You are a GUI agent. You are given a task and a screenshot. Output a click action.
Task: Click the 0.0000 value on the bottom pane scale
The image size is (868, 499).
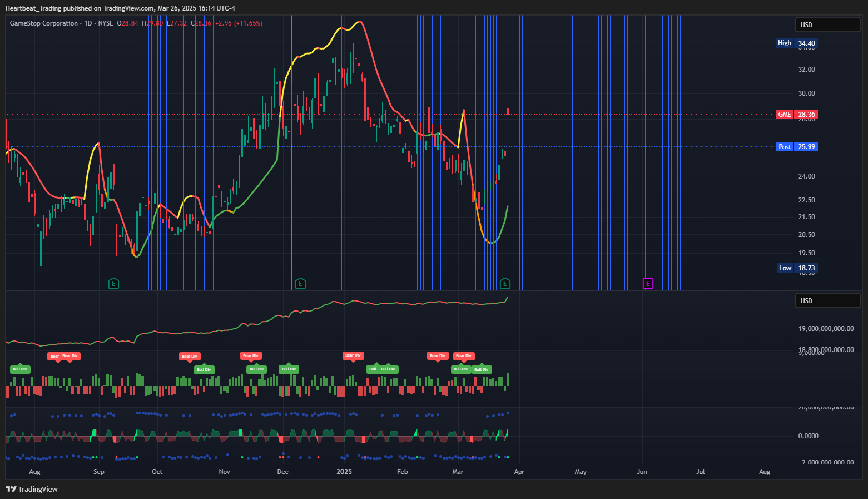click(809, 436)
